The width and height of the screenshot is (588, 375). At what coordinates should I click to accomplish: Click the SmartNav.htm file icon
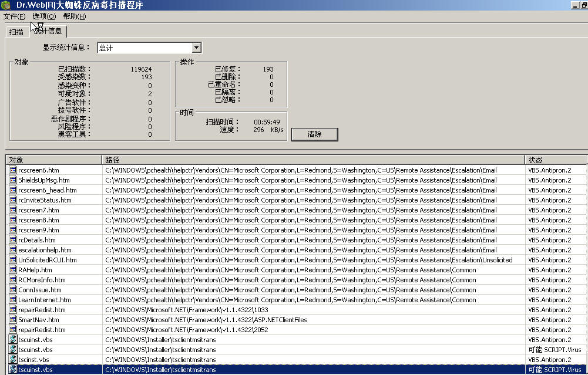coord(13,320)
